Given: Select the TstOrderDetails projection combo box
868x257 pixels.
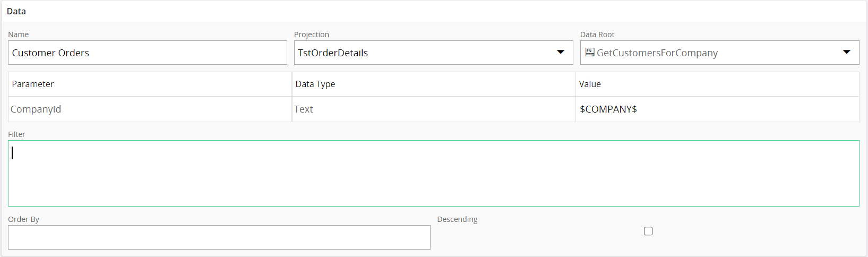Looking at the screenshot, I should pos(434,53).
